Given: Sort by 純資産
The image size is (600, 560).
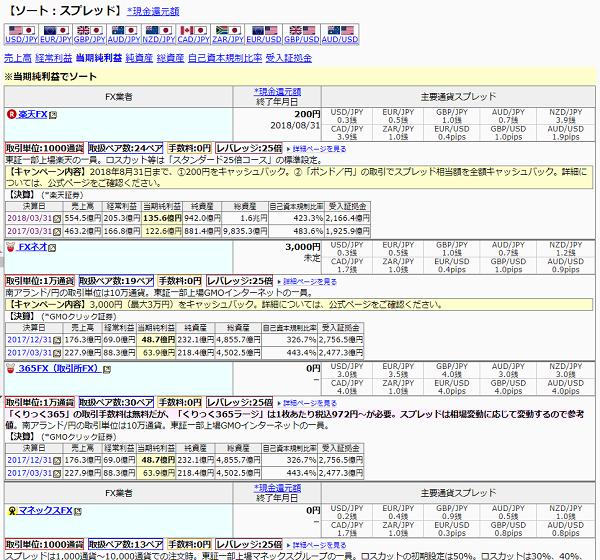Looking at the screenshot, I should pyautogui.click(x=139, y=58).
